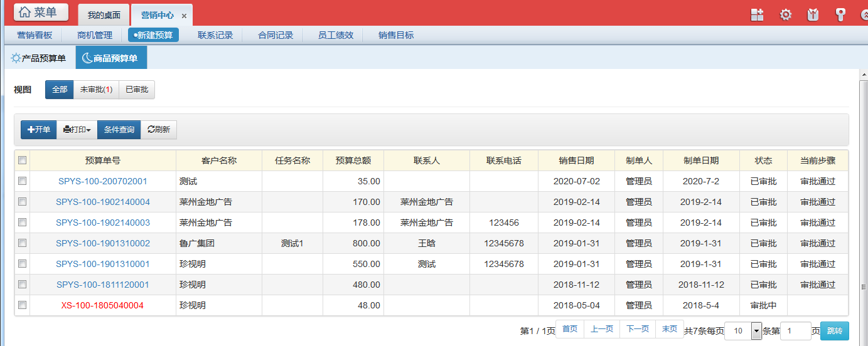The image size is (868, 346).
Task: Go to 末页 last page
Action: 670,329
